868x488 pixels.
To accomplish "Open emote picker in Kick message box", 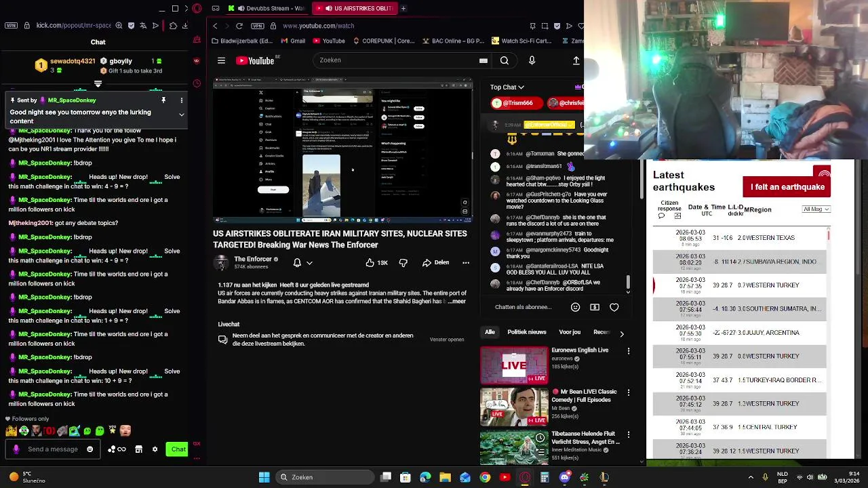I will pyautogui.click(x=90, y=449).
